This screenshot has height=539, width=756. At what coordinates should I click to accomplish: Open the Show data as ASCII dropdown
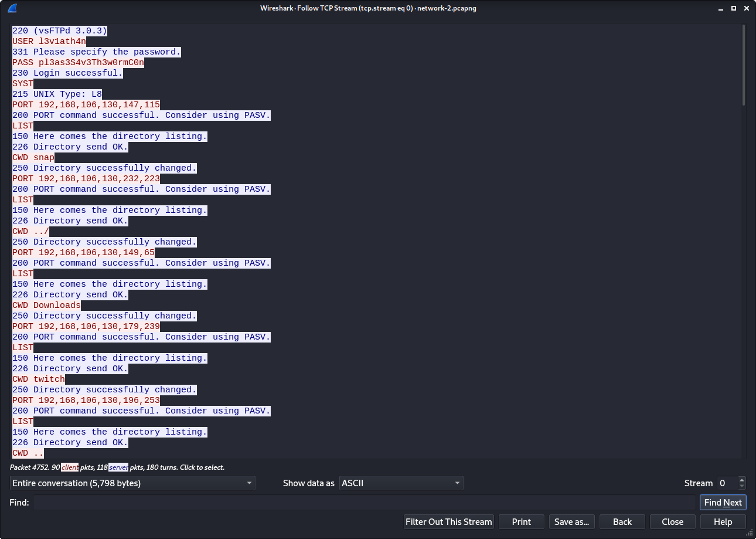[x=401, y=483]
